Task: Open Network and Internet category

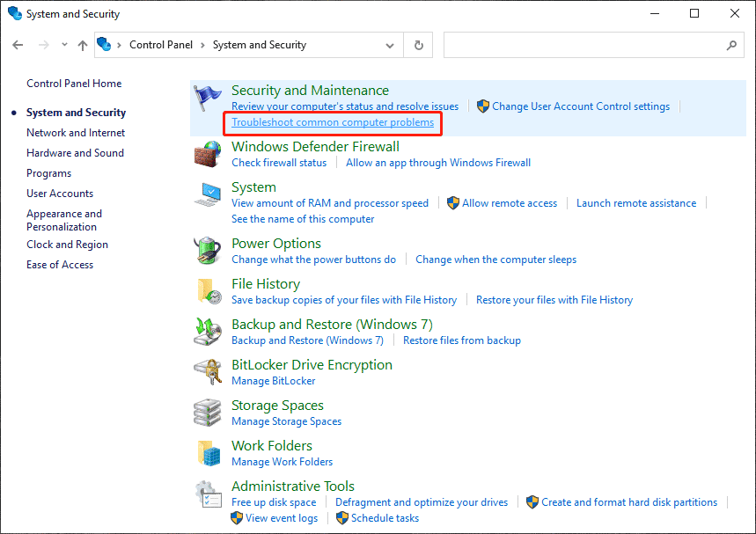Action: click(76, 133)
